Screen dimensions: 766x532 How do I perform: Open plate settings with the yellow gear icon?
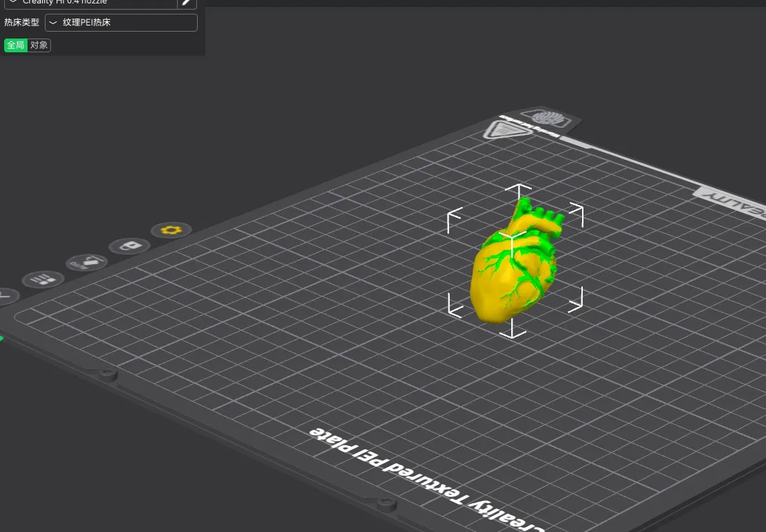[x=171, y=229]
